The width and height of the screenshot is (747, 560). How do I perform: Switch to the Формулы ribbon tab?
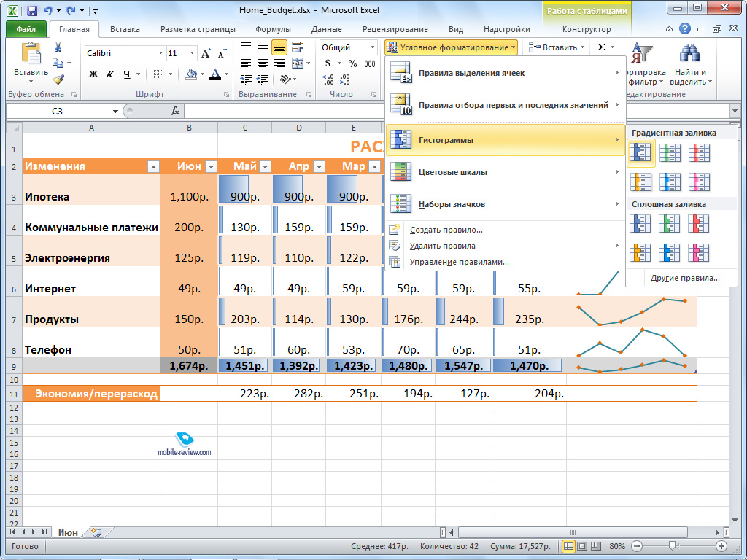tap(273, 29)
